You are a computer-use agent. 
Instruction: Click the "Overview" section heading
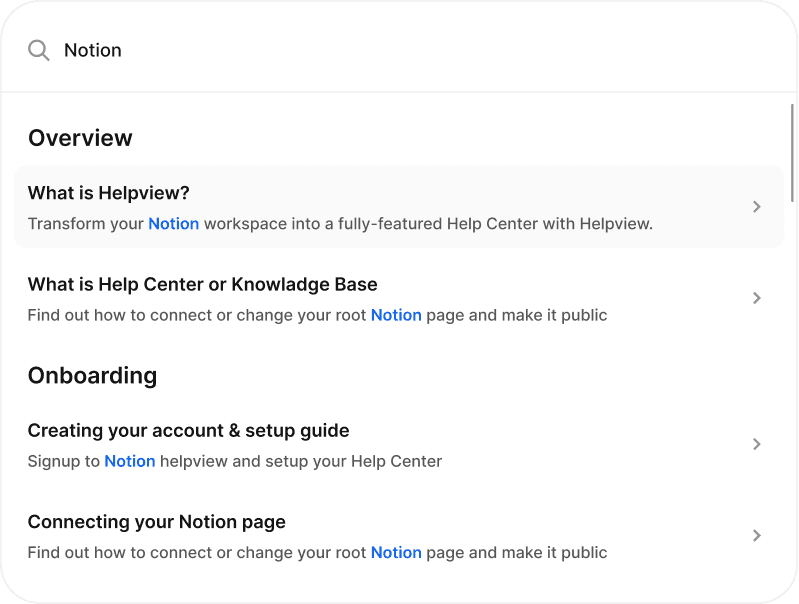pos(80,138)
